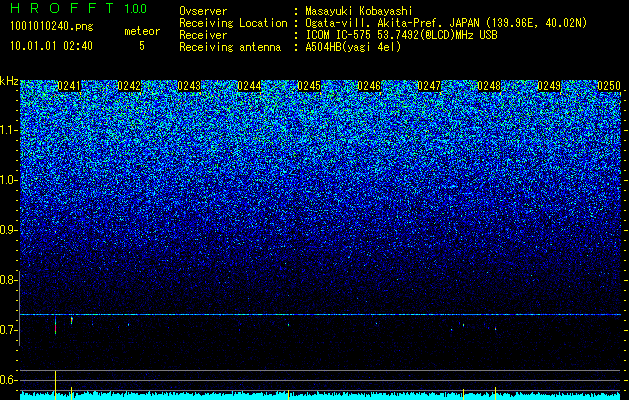The image size is (629, 400).
Task: Click the 0.8 kHz axis label
Action: point(9,280)
